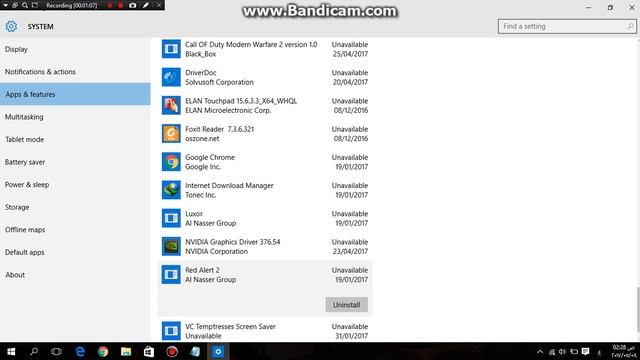640x360 pixels.
Task: Click ELAN Touchpad 15.6.3.3_X64_WHQL text
Action: pos(241,101)
